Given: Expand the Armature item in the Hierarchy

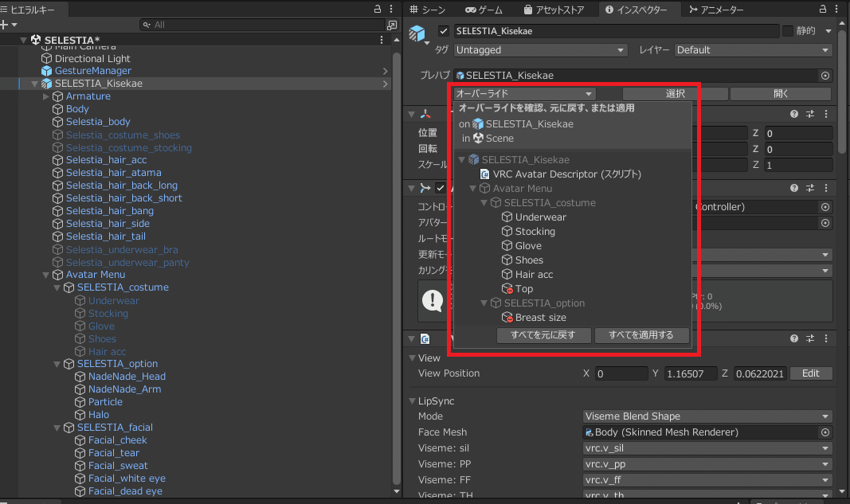Looking at the screenshot, I should click(45, 96).
